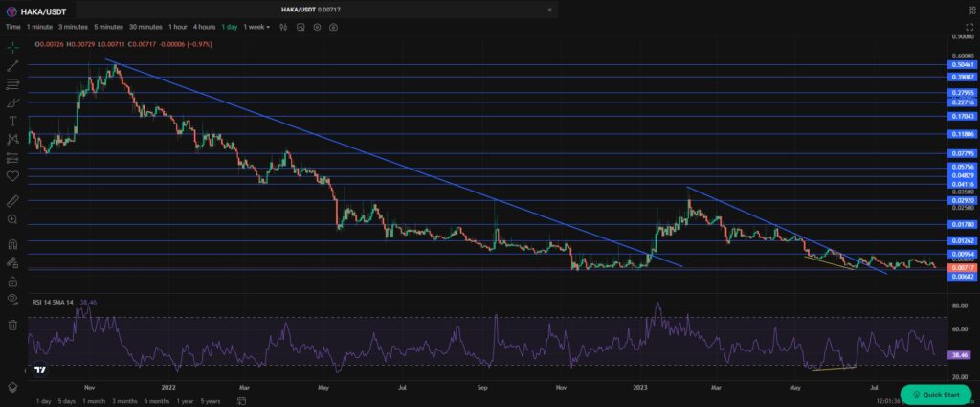Open the go to date calendar icon
This screenshot has width=980, height=407.
(241, 401)
